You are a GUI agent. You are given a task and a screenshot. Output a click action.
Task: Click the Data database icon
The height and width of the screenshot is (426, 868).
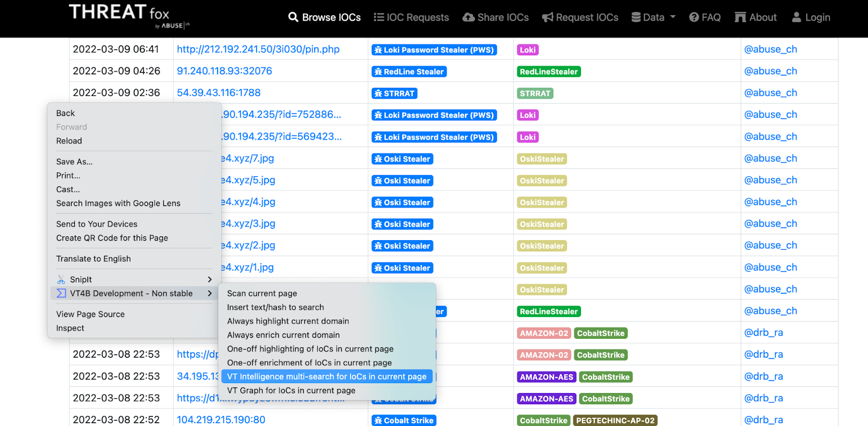636,17
